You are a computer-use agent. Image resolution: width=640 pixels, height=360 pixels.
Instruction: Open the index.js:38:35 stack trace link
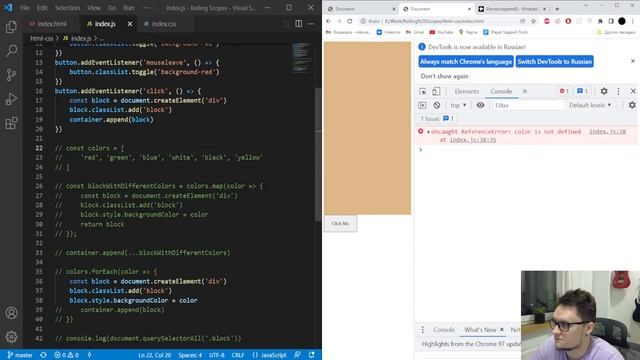pos(473,140)
